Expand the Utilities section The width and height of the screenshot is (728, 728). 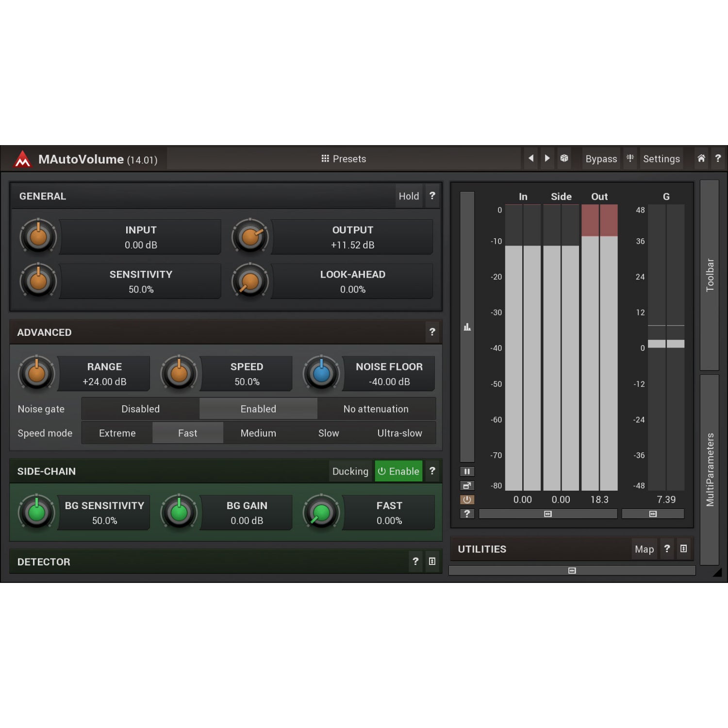click(x=683, y=548)
